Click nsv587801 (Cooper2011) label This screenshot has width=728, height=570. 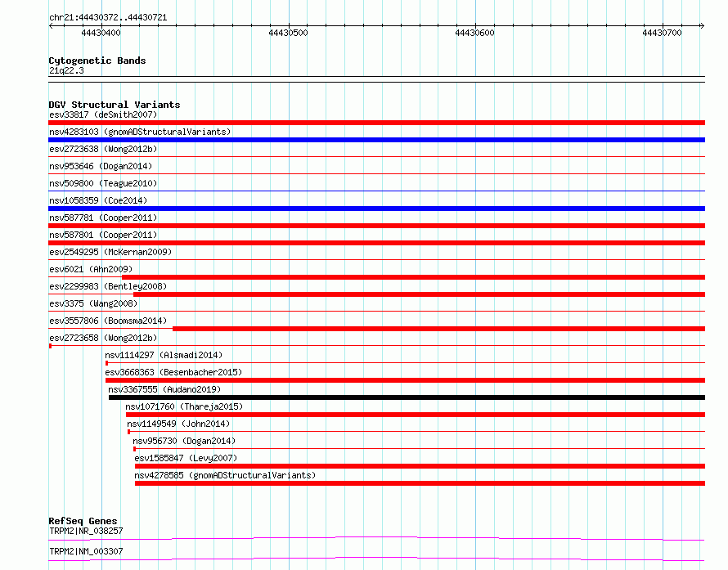pos(103,235)
